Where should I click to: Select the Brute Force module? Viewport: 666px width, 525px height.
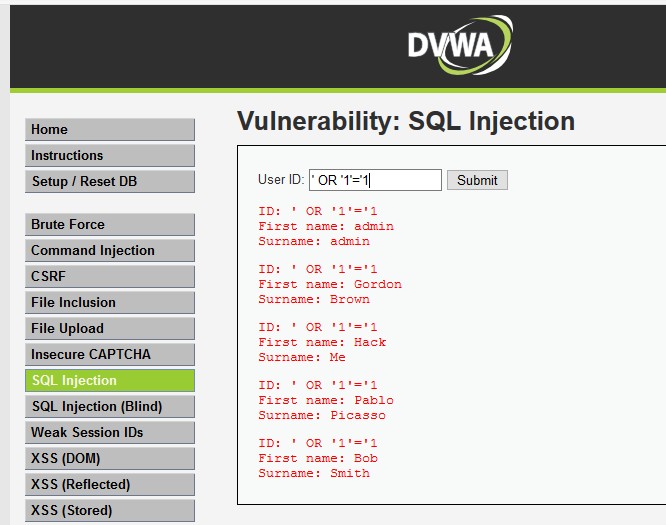110,224
